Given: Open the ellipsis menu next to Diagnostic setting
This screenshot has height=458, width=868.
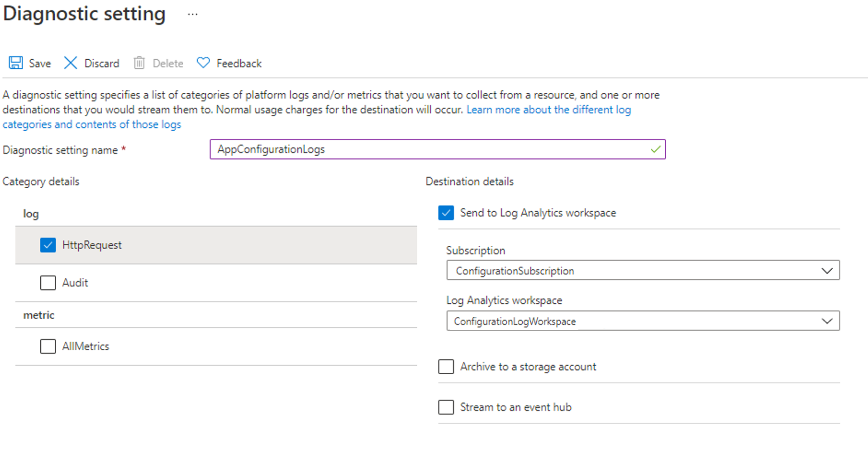Looking at the screenshot, I should [x=192, y=14].
